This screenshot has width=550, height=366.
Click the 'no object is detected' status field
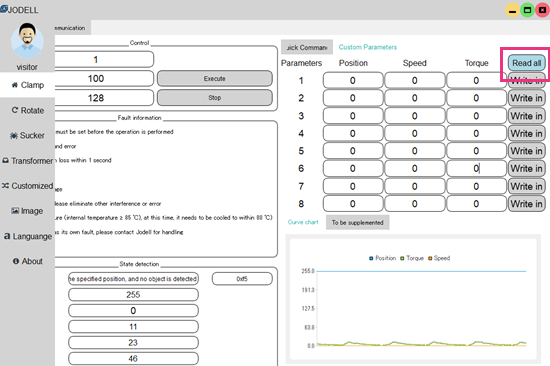point(133,279)
